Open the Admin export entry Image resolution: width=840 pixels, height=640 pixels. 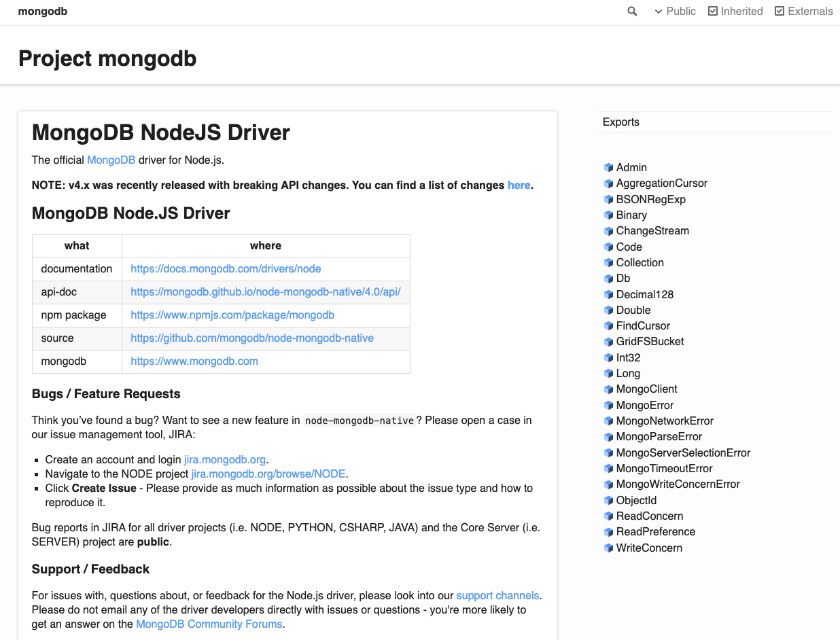point(631,167)
